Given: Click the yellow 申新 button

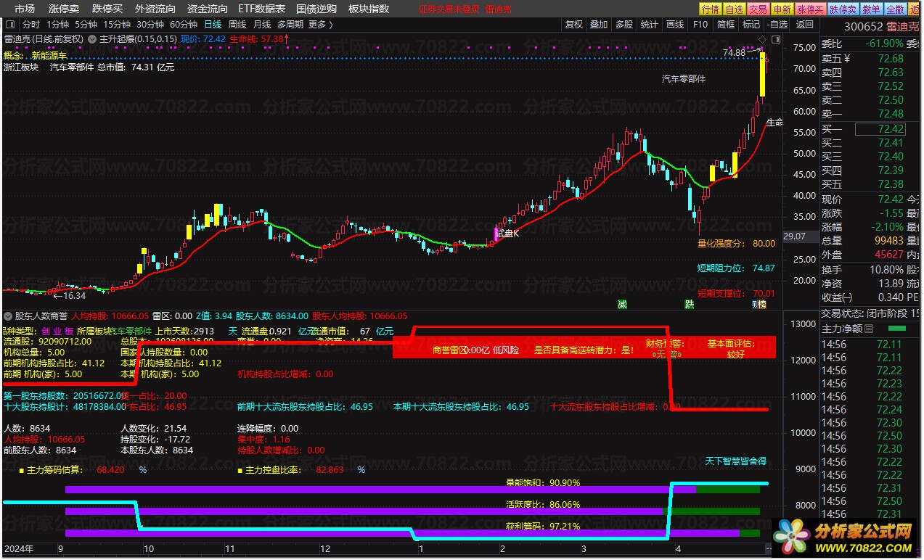Looking at the screenshot, I should pyautogui.click(x=782, y=9).
